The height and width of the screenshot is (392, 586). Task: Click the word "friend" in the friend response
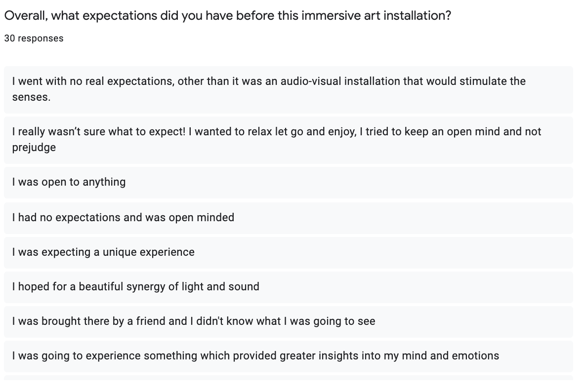point(150,321)
